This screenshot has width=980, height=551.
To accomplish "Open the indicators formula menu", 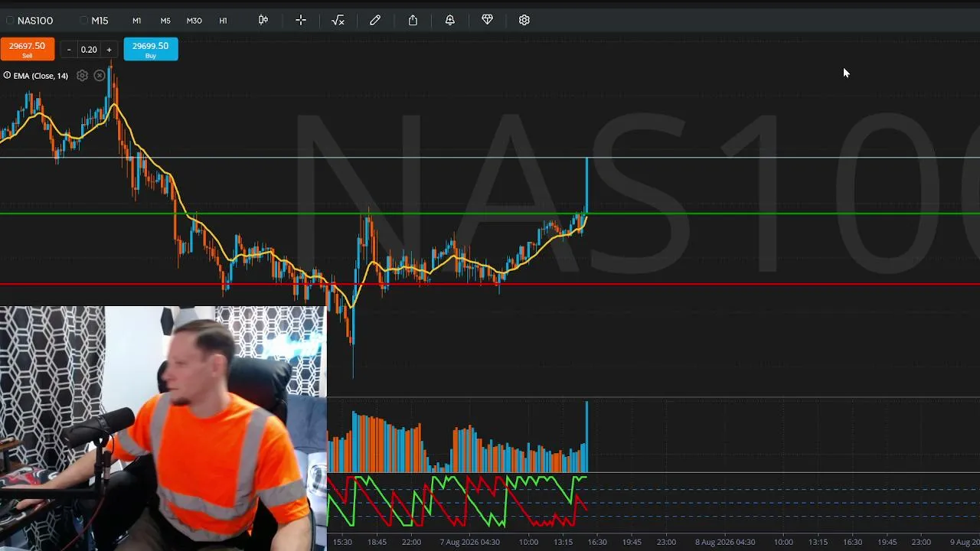I will [338, 20].
